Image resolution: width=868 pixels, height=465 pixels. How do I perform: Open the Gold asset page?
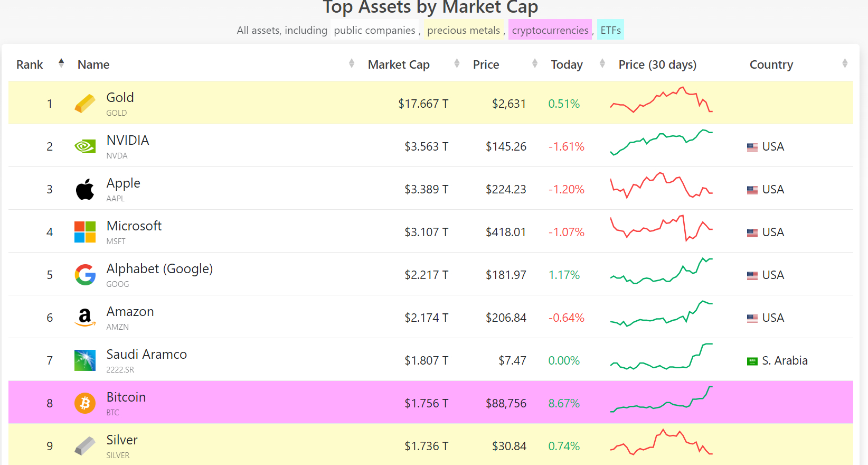pos(120,98)
